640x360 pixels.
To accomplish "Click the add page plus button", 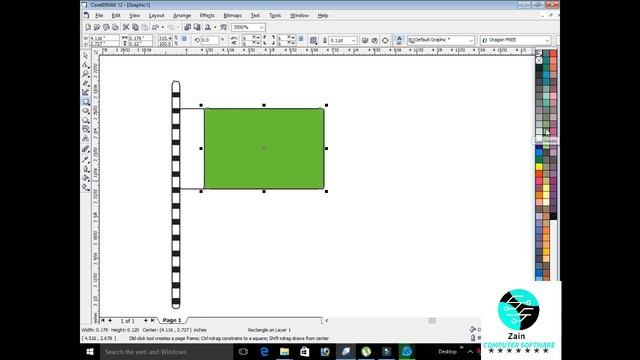I will click(x=146, y=320).
